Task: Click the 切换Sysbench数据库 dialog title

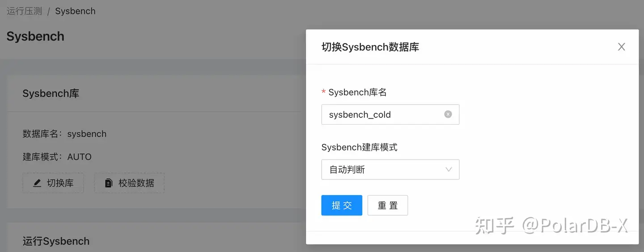Action: (x=370, y=47)
